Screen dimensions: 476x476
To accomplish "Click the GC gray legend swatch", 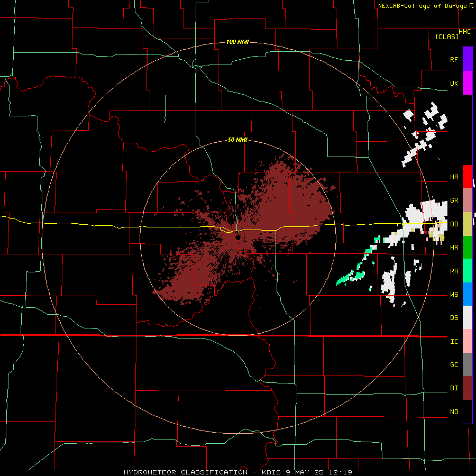I will 467,364.
